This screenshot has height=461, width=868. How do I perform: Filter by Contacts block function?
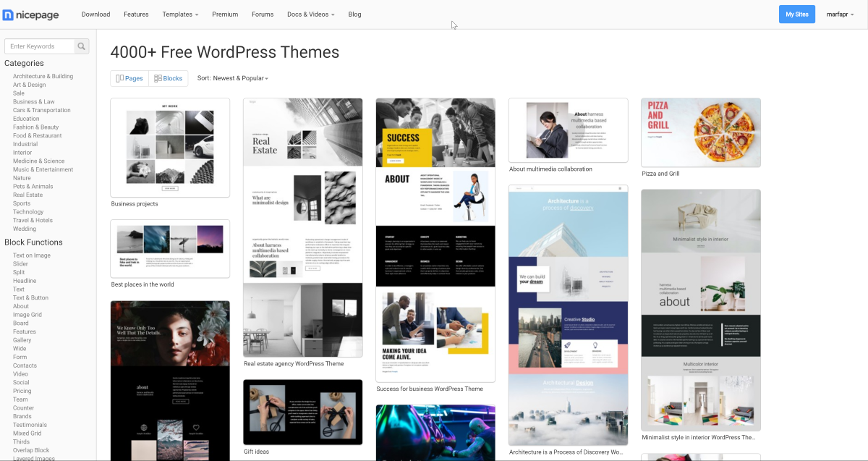tap(25, 365)
